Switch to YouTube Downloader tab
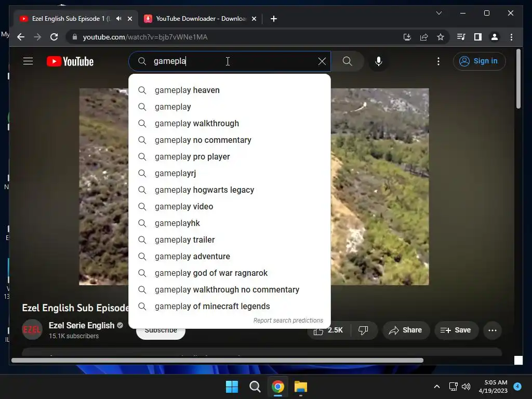532x399 pixels. [x=200, y=19]
